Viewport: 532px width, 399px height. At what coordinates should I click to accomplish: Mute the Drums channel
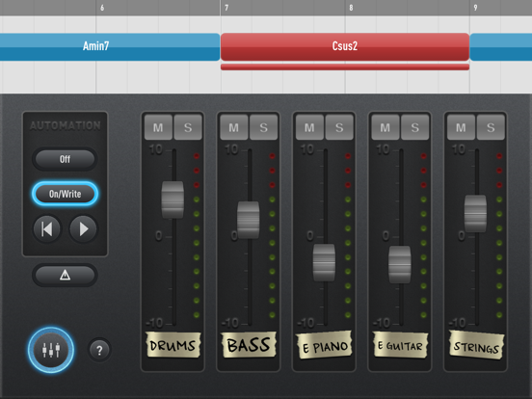click(x=158, y=127)
